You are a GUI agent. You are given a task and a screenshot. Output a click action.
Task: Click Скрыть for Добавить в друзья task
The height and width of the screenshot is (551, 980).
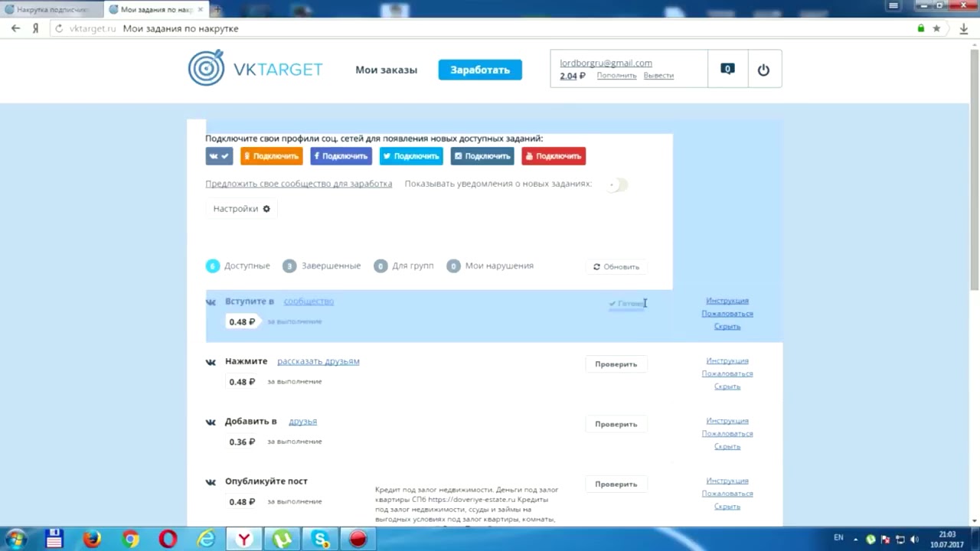tap(727, 447)
